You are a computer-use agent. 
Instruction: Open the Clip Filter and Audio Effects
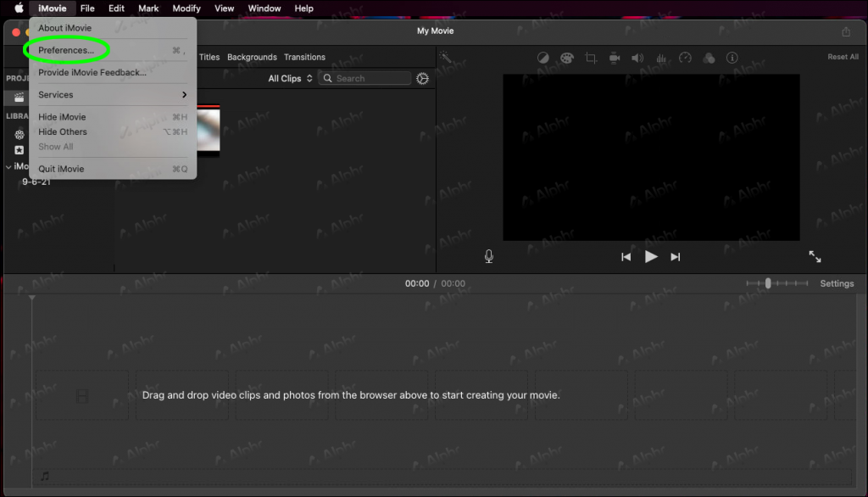[709, 58]
